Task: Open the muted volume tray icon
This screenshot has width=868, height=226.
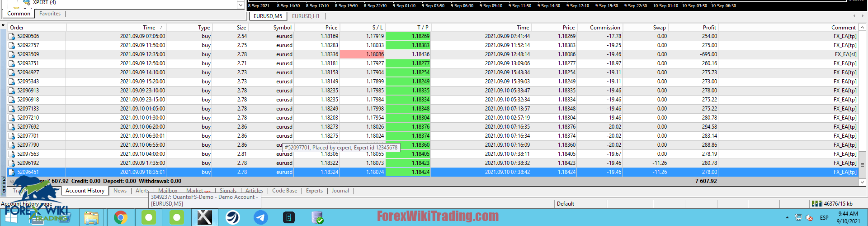Action: [809, 218]
